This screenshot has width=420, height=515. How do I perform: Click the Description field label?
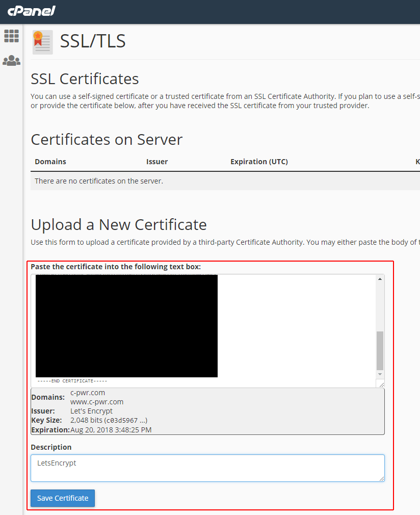coord(51,447)
